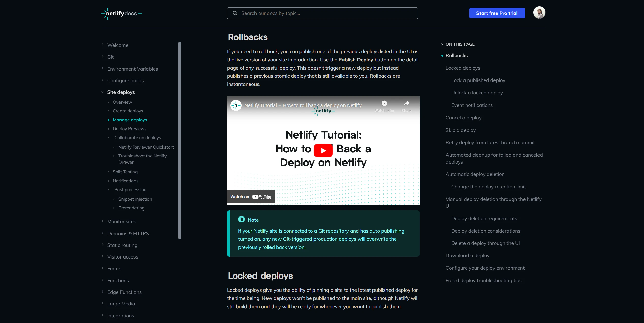
Task: Select Manage deploys in sidebar
Action: click(x=130, y=120)
